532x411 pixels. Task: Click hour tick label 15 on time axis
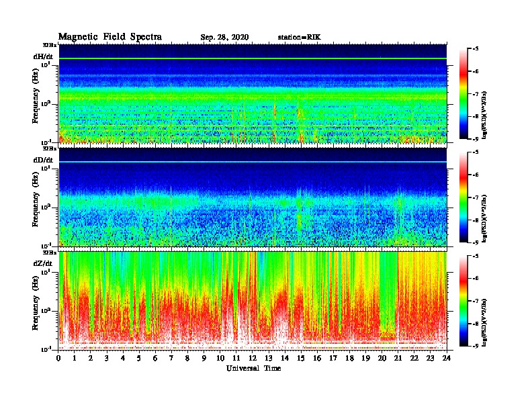tap(301, 358)
